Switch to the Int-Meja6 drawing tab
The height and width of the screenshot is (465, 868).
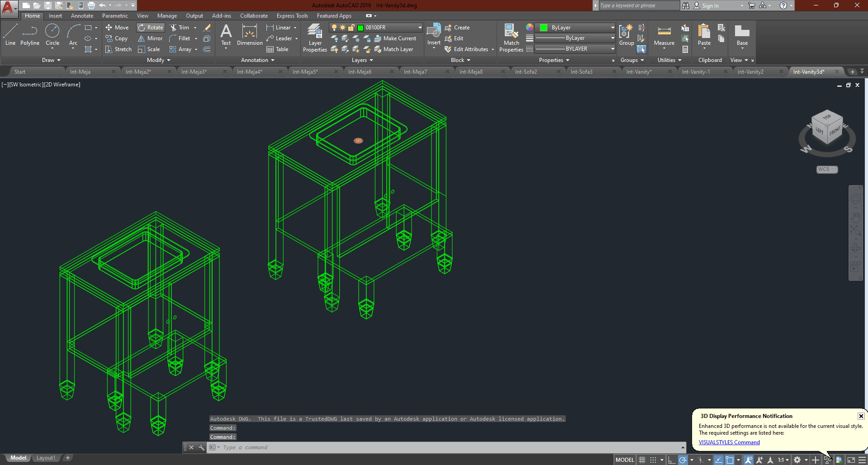pos(360,72)
